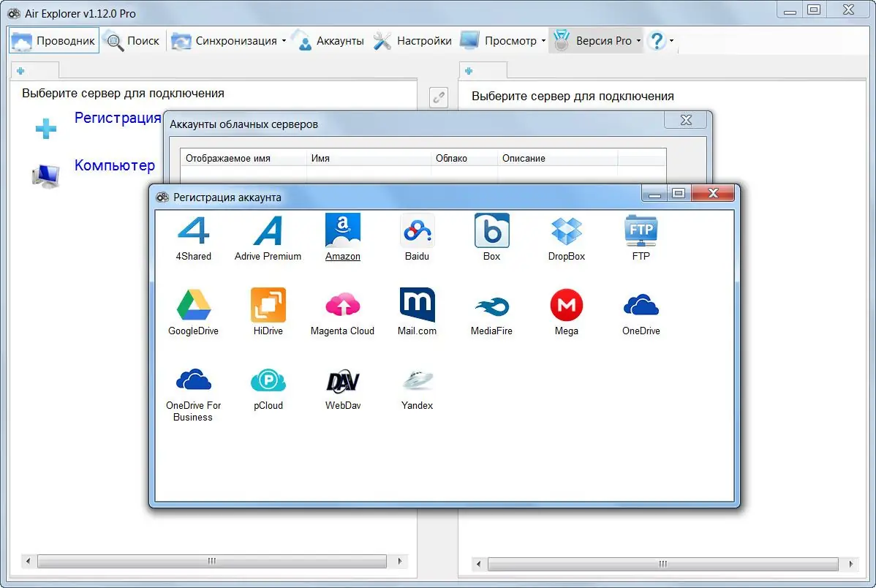Expand the Версия Pro dropdown arrow
The image size is (876, 588).
pos(638,41)
